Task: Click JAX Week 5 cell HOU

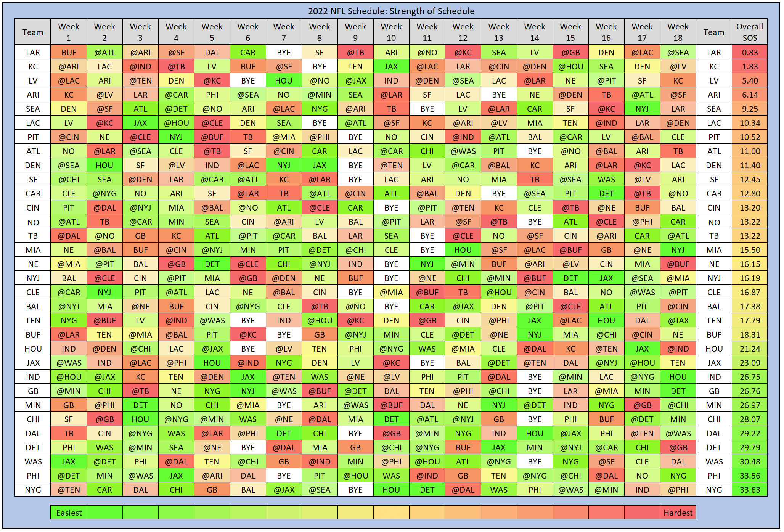Action: (x=212, y=363)
